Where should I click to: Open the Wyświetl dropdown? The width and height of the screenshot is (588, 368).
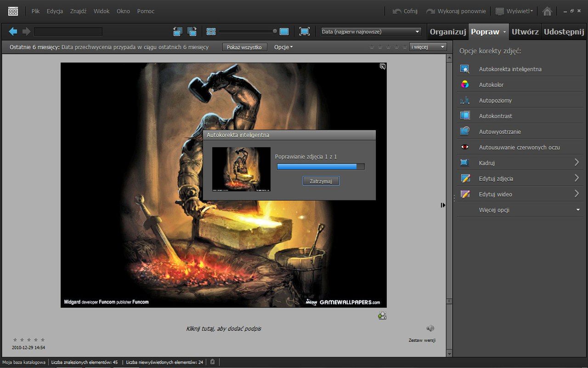click(514, 11)
